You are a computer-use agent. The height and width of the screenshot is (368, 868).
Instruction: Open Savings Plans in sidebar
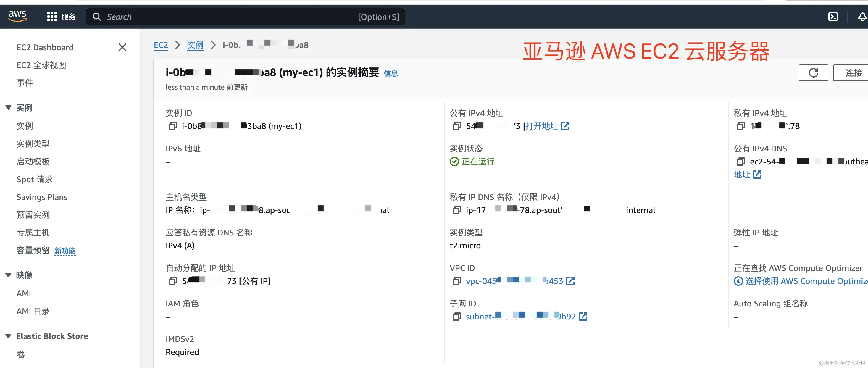(42, 197)
